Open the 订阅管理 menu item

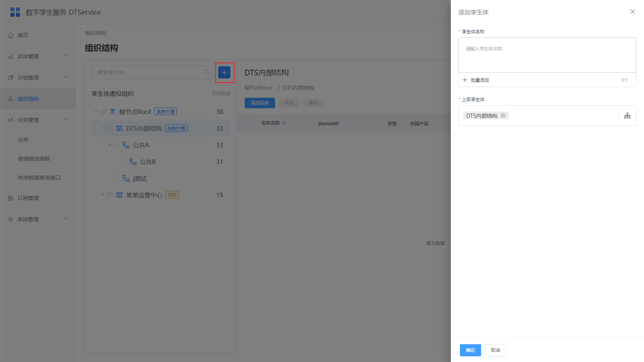(38, 198)
